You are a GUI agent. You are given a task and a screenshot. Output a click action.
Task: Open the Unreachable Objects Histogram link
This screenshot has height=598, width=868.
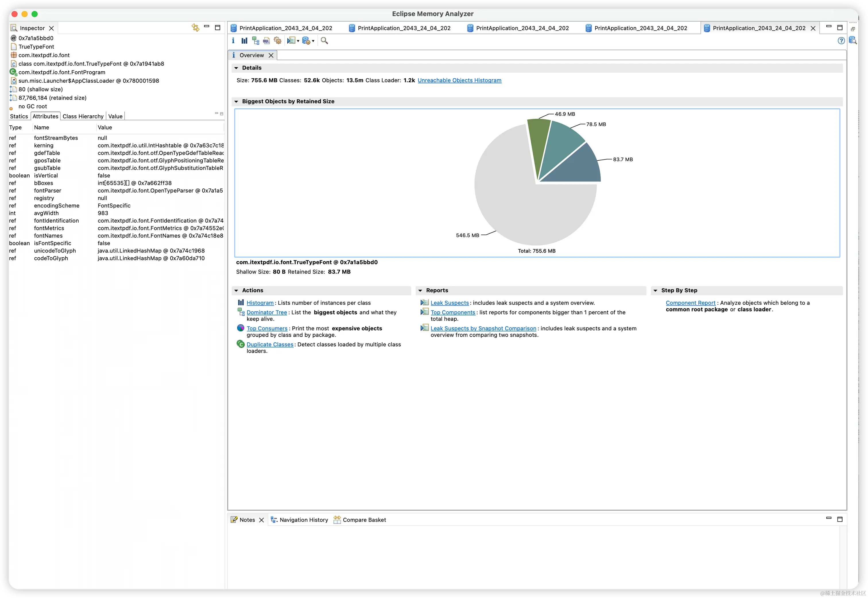[x=459, y=80]
